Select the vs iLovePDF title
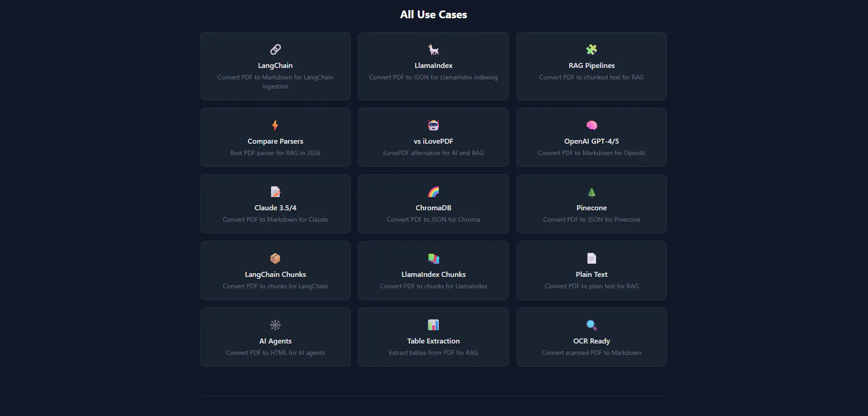 pyautogui.click(x=433, y=141)
